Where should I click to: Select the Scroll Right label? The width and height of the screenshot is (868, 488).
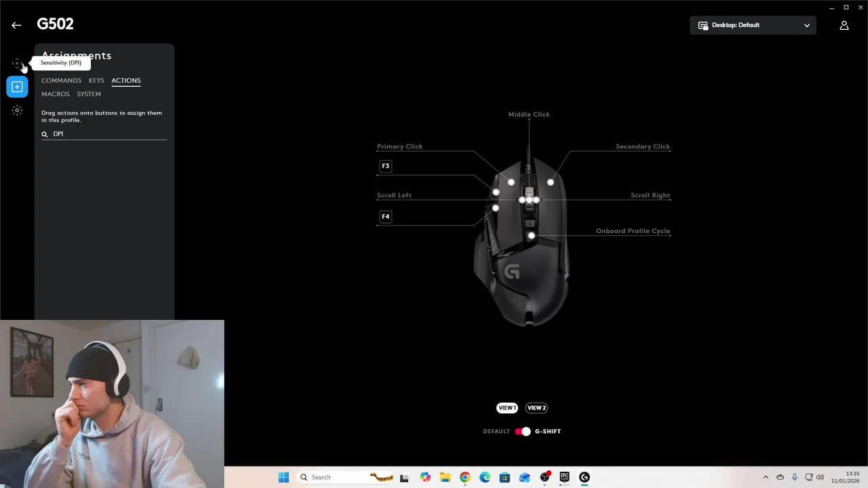pos(650,195)
